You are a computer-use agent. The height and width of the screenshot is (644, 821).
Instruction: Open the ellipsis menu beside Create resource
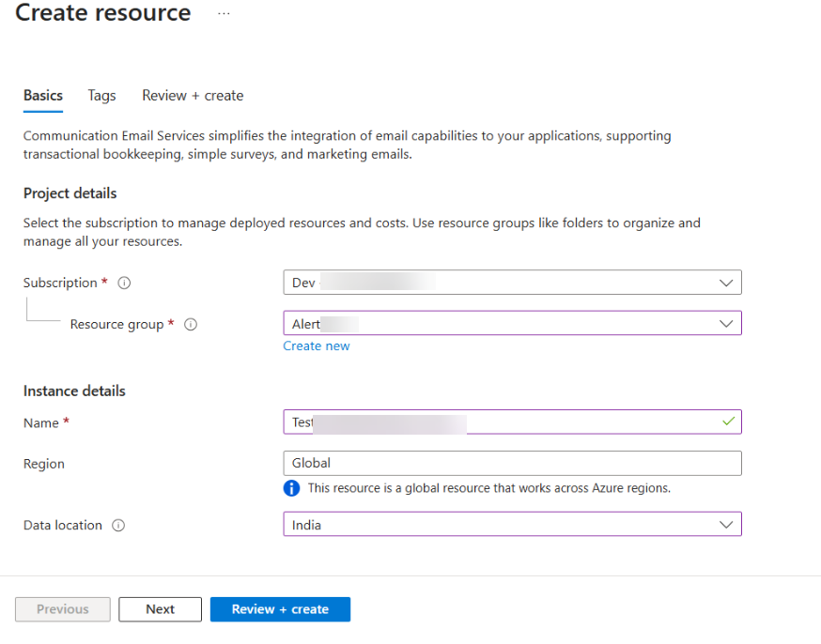224,13
